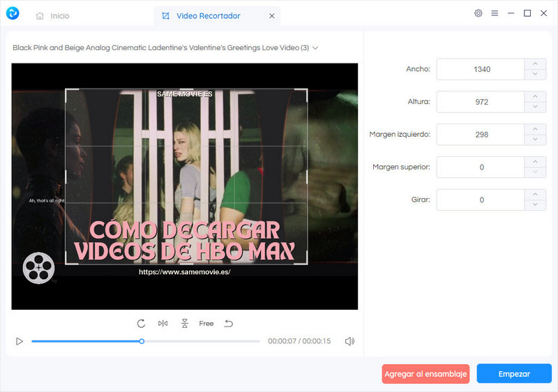558x392 pixels.
Task: Click the Margen superior field
Action: (481, 167)
